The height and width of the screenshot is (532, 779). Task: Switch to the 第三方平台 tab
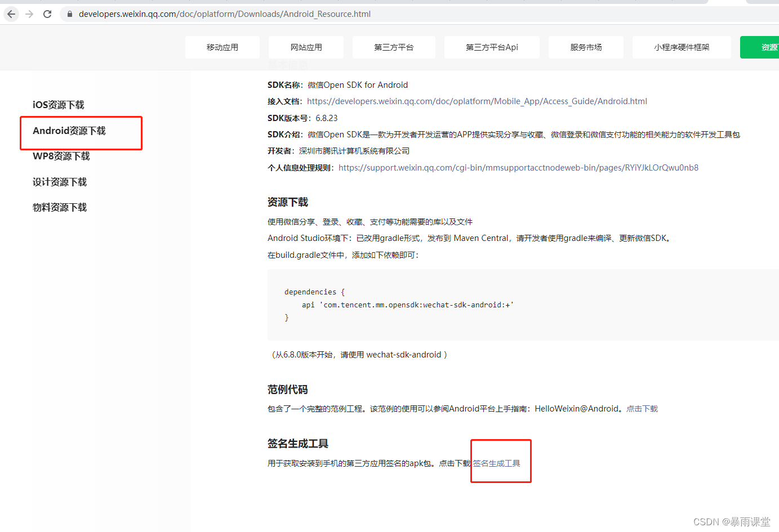tap(394, 47)
